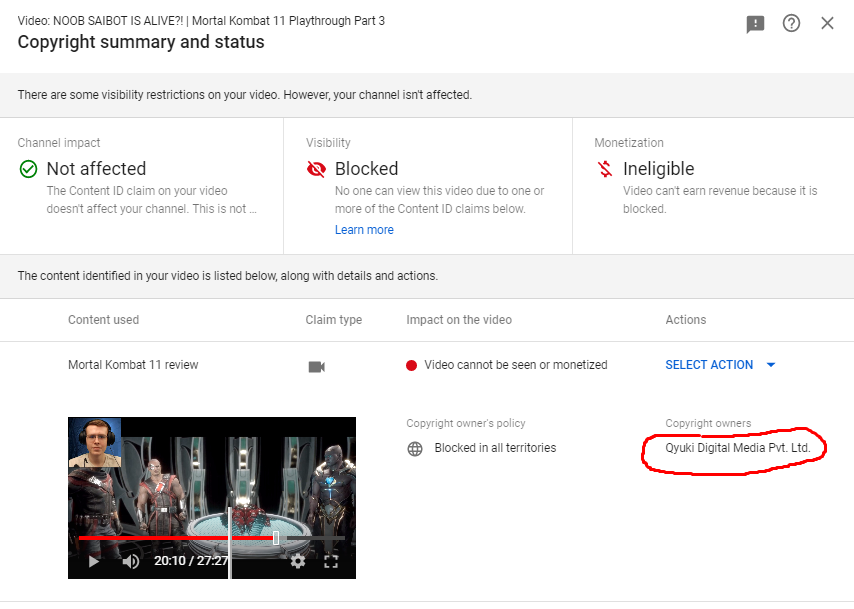Click the webcam face overlay in the video
Viewport: 854px width, 609px height.
(95, 443)
